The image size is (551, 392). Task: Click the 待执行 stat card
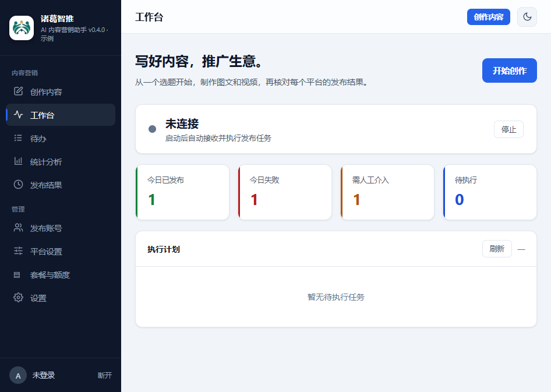click(490, 192)
